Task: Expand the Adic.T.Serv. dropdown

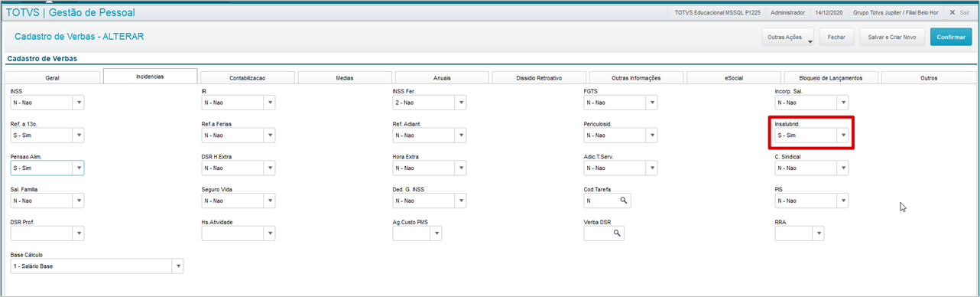Action: (651, 168)
